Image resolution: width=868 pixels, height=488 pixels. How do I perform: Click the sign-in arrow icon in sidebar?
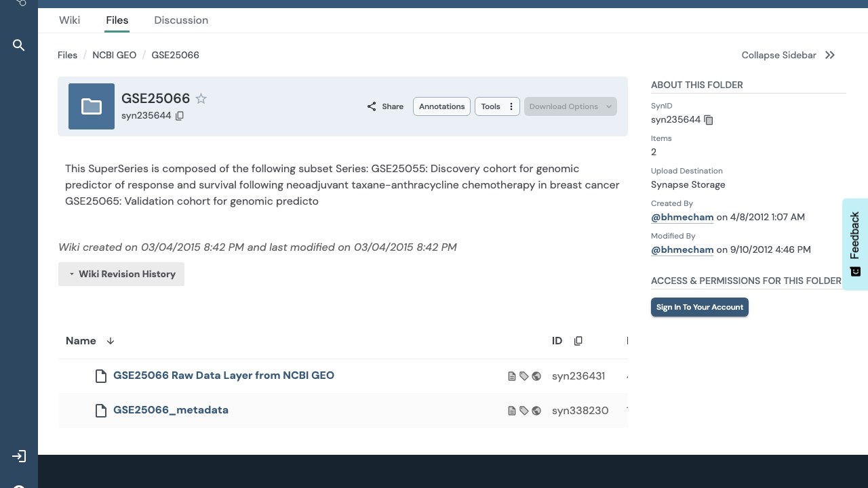[19, 457]
